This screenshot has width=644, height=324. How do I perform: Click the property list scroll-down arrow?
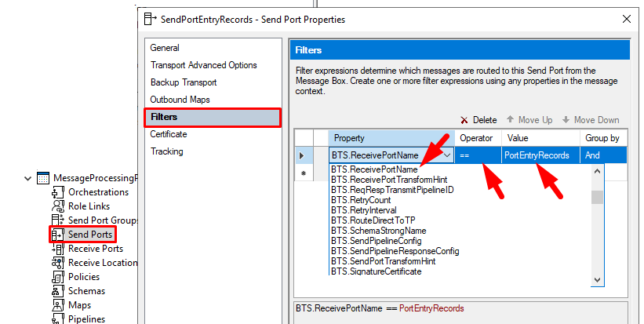click(x=597, y=279)
